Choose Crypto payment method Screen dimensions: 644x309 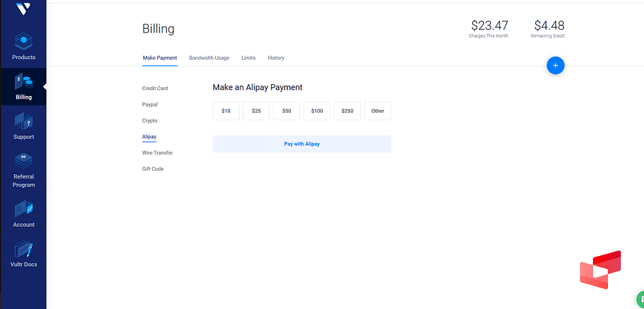(x=150, y=120)
